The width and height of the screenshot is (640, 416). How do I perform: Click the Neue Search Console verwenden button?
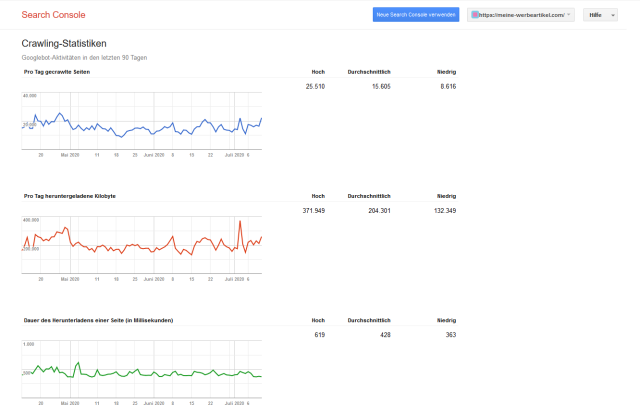(416, 15)
